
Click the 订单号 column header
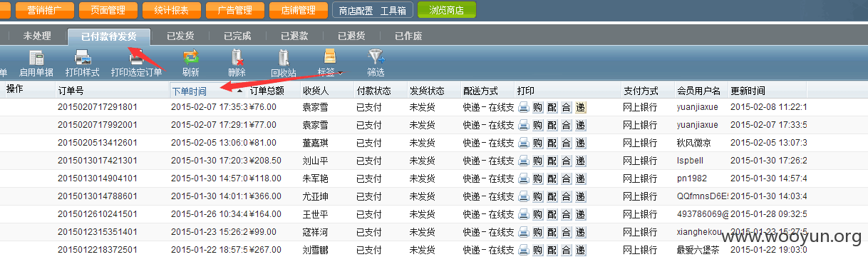click(71, 91)
